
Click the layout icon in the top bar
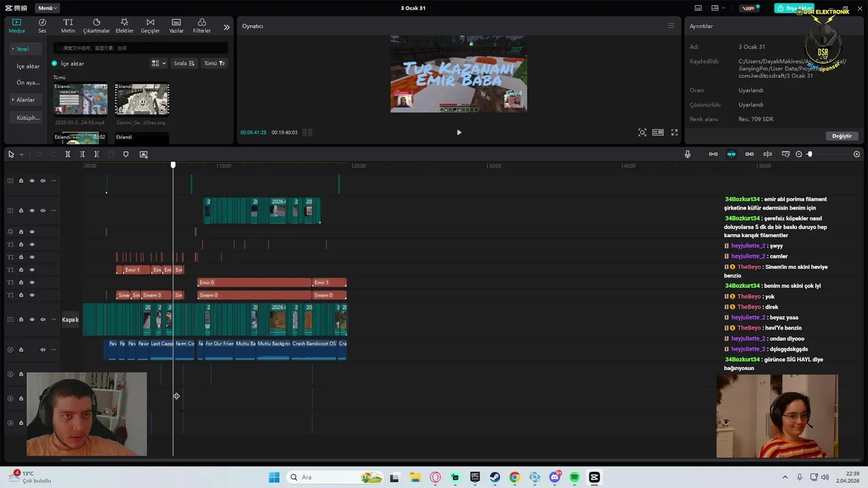(x=715, y=8)
